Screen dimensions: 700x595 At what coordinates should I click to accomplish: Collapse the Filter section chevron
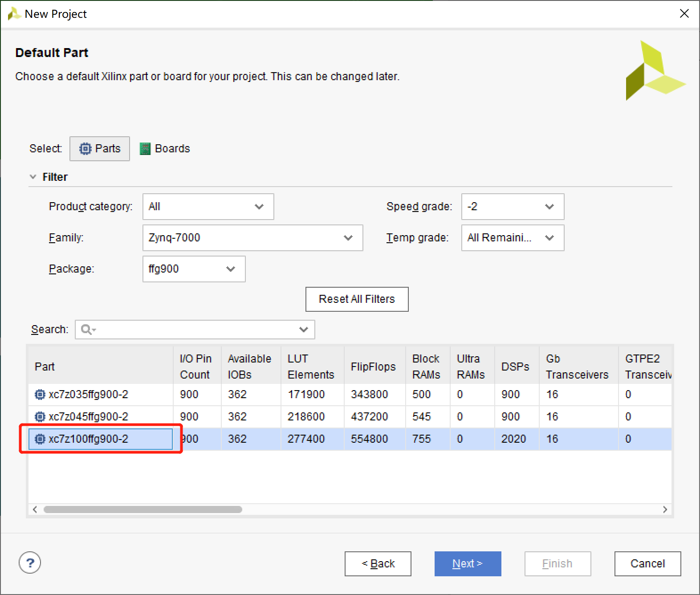point(33,177)
